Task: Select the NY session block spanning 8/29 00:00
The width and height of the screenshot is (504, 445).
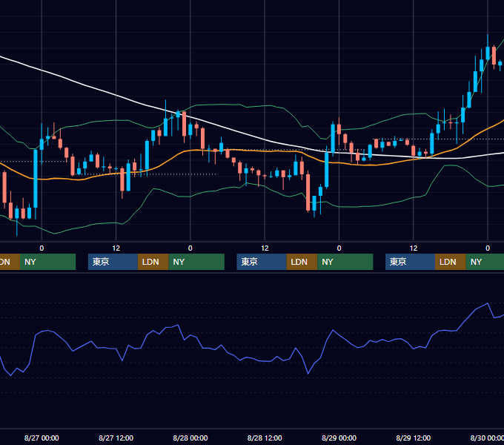Action: 345,262
